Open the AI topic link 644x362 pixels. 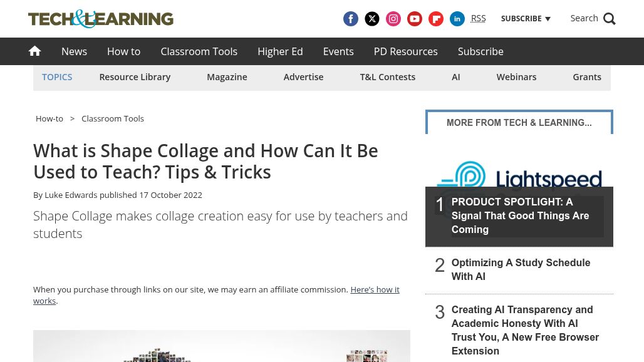[456, 77]
